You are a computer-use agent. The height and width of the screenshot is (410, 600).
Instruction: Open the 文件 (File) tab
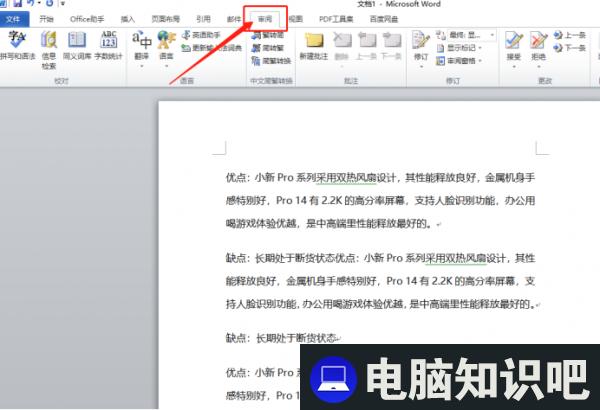[x=13, y=19]
